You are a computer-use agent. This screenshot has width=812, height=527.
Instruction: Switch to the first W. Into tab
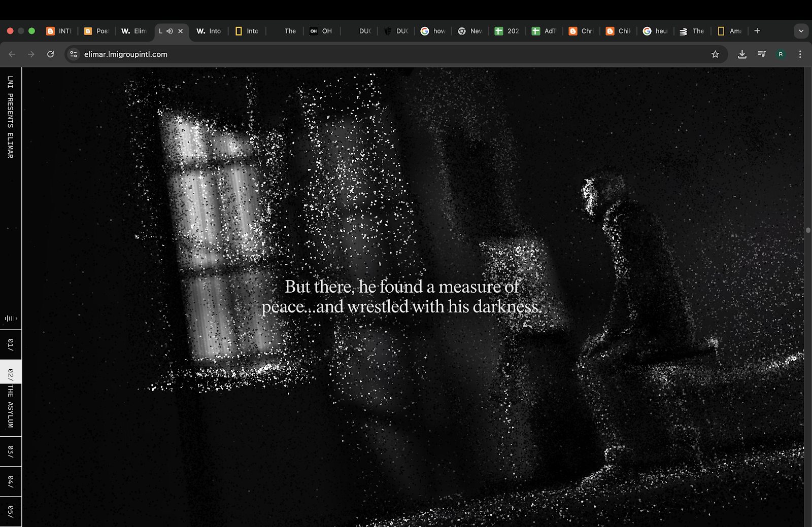(209, 31)
